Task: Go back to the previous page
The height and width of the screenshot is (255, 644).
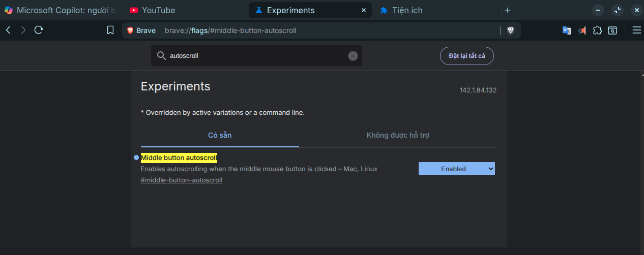Action: (x=8, y=30)
